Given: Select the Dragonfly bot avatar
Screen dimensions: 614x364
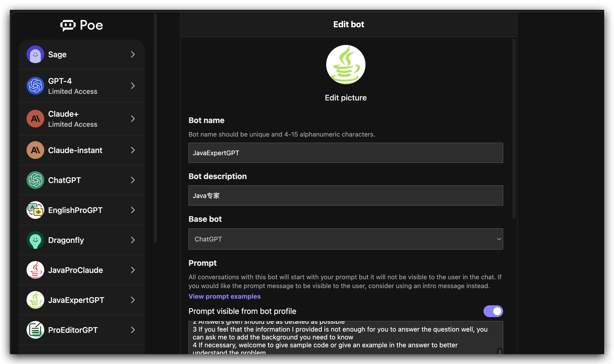Looking at the screenshot, I should click(x=35, y=240).
